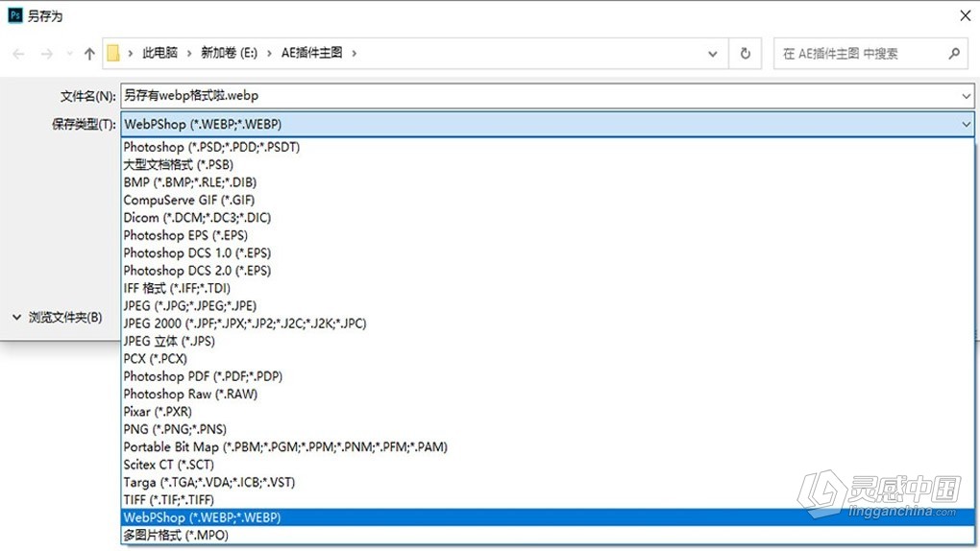
Task: Choose JPEG 立体 (*.JPS) format
Action: [x=547, y=341]
